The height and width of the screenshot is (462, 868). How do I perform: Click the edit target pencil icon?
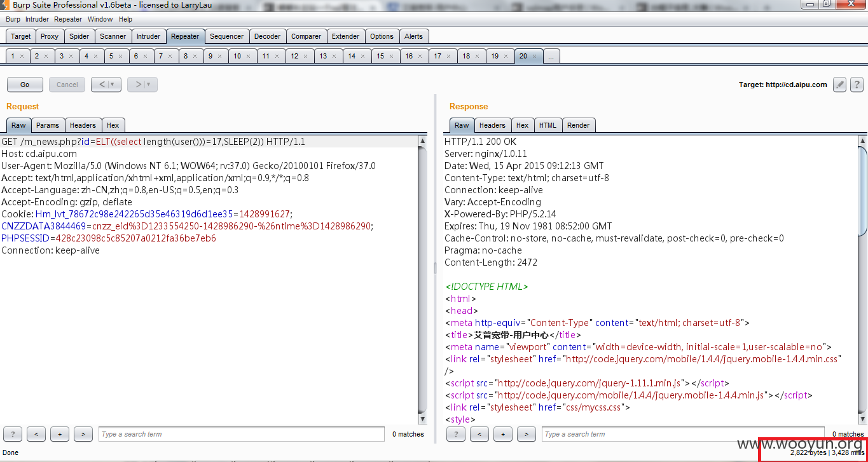pyautogui.click(x=839, y=85)
